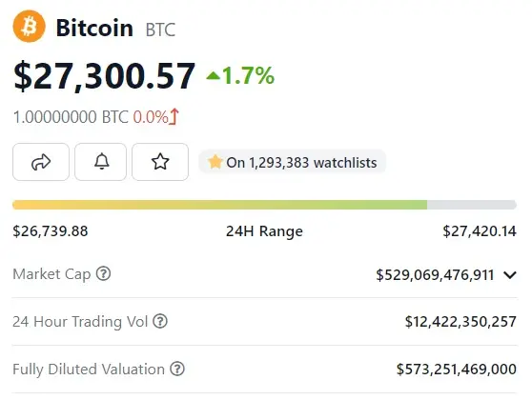Open 24 Hour Trading Vol help icon
This screenshot has width=532, height=400.
pyautogui.click(x=160, y=321)
